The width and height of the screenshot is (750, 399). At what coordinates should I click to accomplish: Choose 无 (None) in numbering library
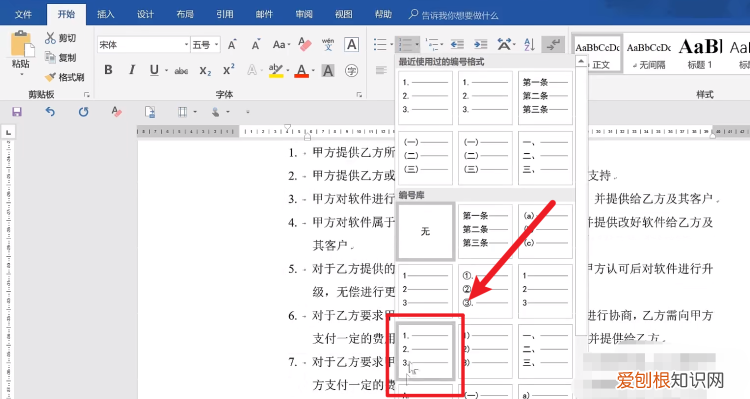point(425,232)
